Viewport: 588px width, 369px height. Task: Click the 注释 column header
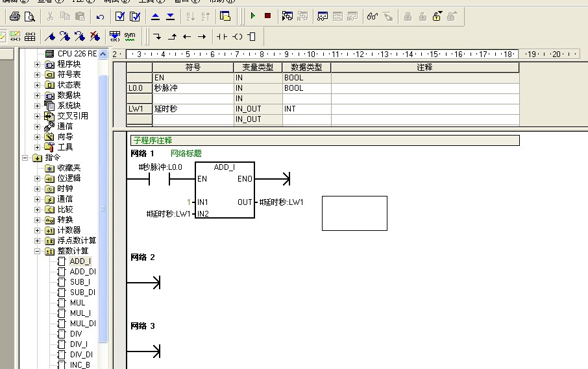click(425, 67)
